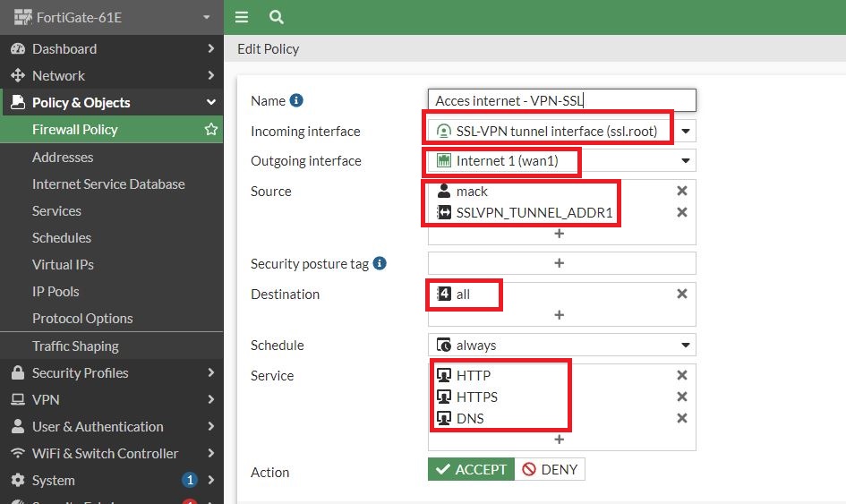Image resolution: width=846 pixels, height=504 pixels.
Task: Add a new Destination with plus button
Action: tap(560, 315)
